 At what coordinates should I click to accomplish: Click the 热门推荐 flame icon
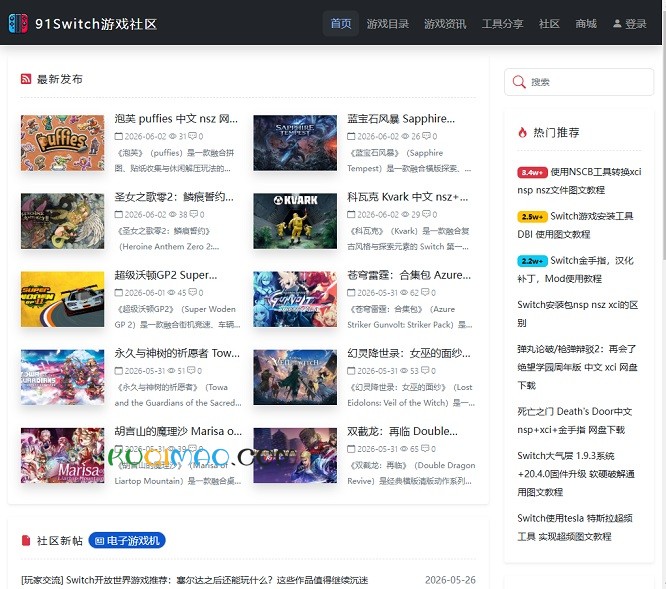click(522, 132)
